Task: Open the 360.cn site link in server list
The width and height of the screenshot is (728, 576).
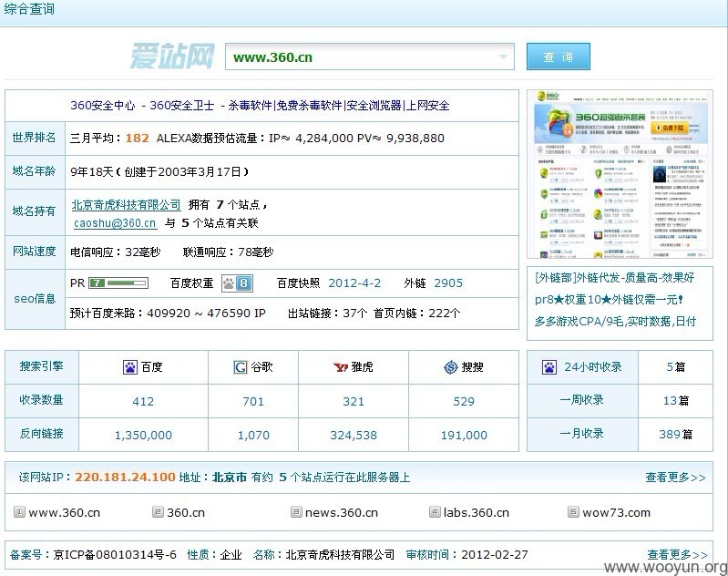Action: coord(186,512)
